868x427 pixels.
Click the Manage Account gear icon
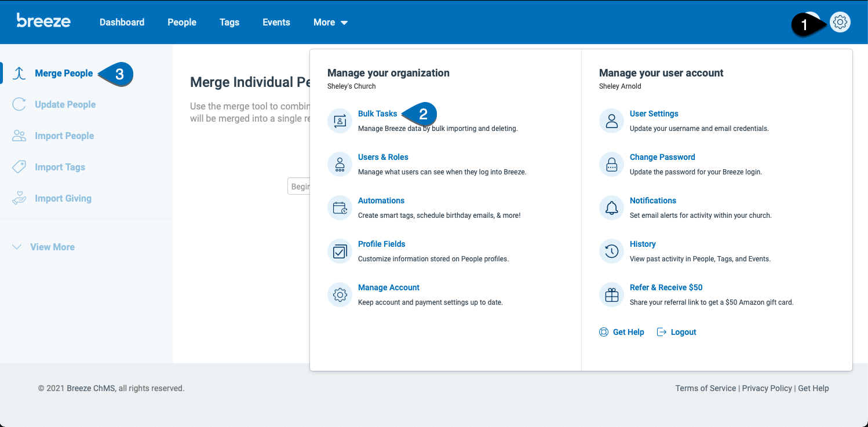(x=340, y=294)
